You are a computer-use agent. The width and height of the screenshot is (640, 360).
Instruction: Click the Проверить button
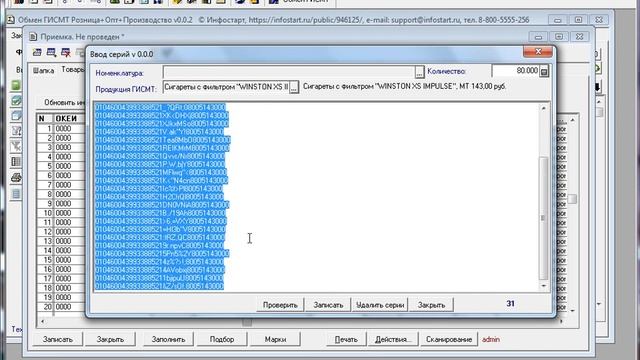280,305
